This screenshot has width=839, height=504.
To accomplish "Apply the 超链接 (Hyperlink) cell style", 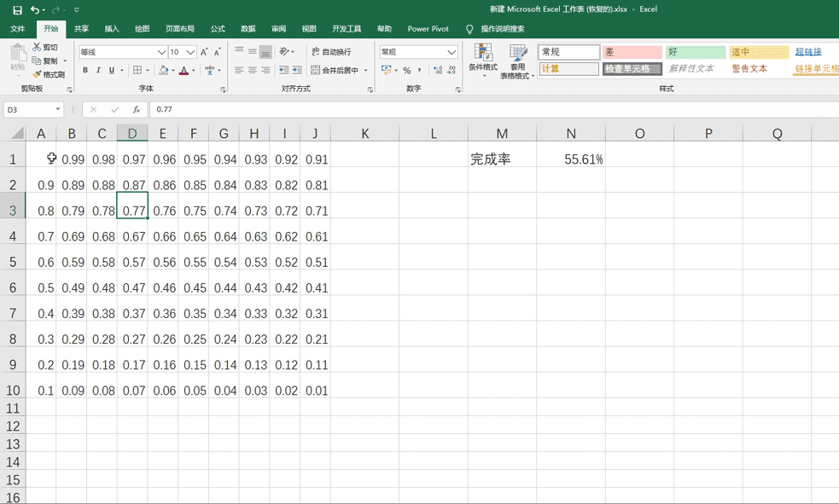I will coord(808,52).
